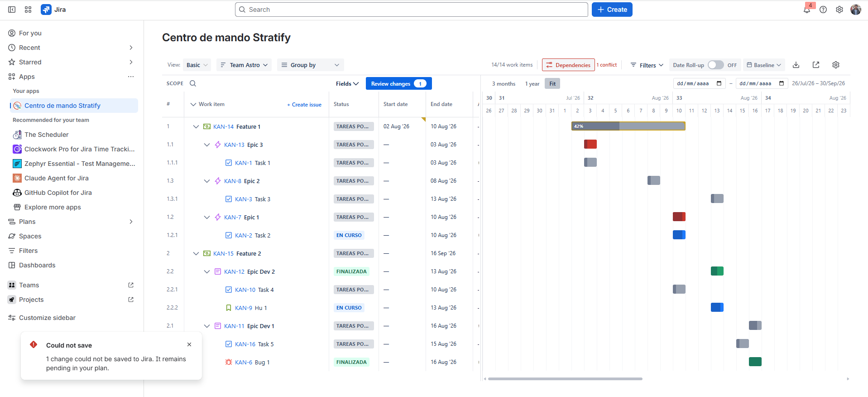Open the Team Astro dropdown
The image size is (868, 397).
coord(244,65)
